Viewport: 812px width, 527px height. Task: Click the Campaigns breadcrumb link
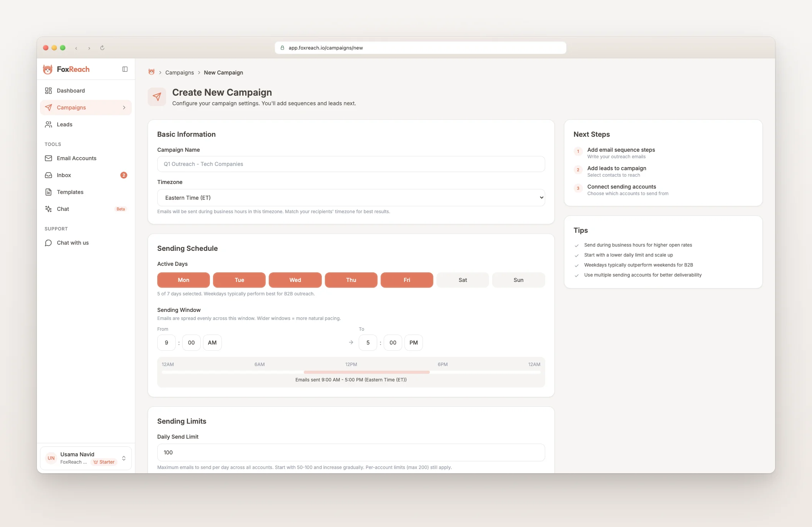(180, 73)
